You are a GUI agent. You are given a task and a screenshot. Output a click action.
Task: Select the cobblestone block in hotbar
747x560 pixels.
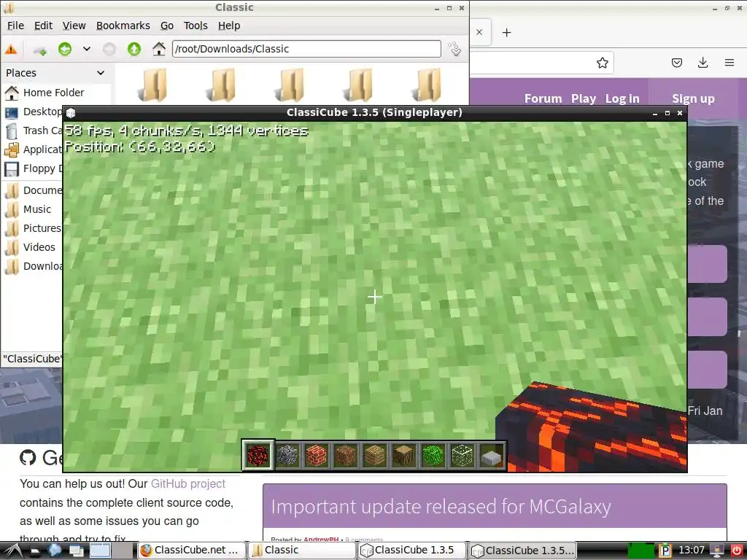[x=287, y=455]
